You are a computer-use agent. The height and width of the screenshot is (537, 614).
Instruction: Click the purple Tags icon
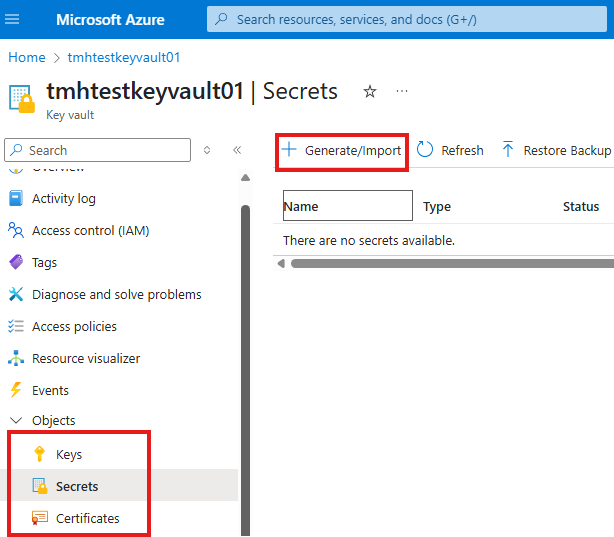(16, 262)
